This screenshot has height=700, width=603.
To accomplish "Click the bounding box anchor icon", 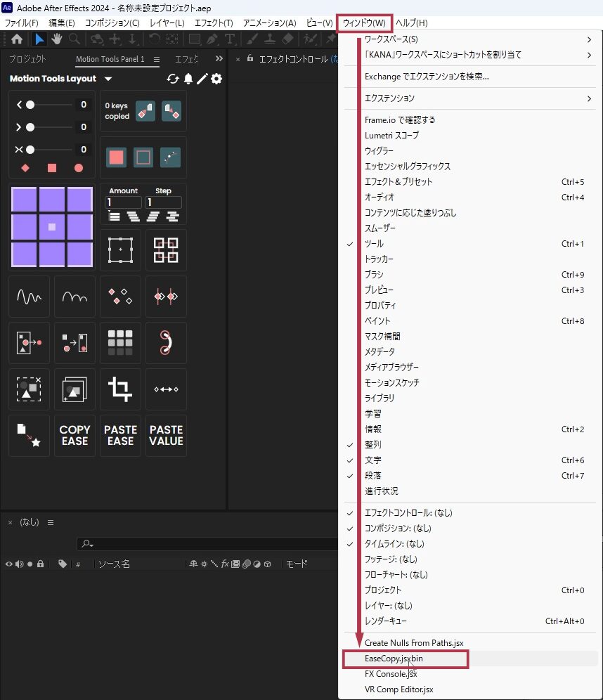I will 120,250.
